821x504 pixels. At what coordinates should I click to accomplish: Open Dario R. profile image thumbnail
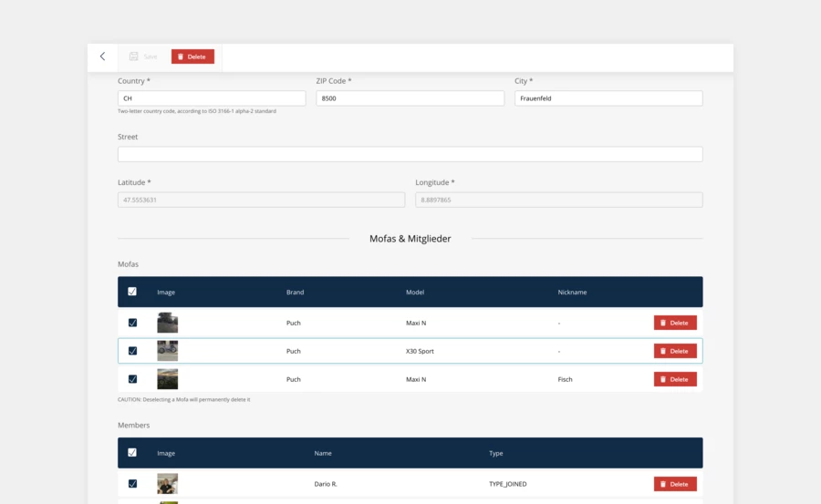tap(167, 484)
